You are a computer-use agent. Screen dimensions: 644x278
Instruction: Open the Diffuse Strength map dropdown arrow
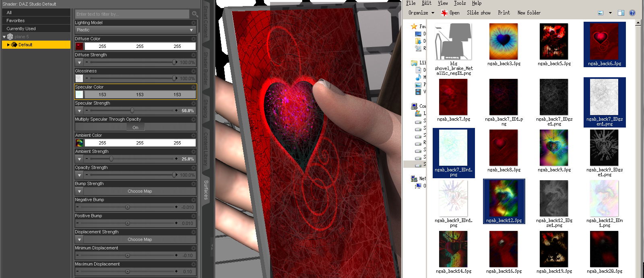[x=79, y=62]
